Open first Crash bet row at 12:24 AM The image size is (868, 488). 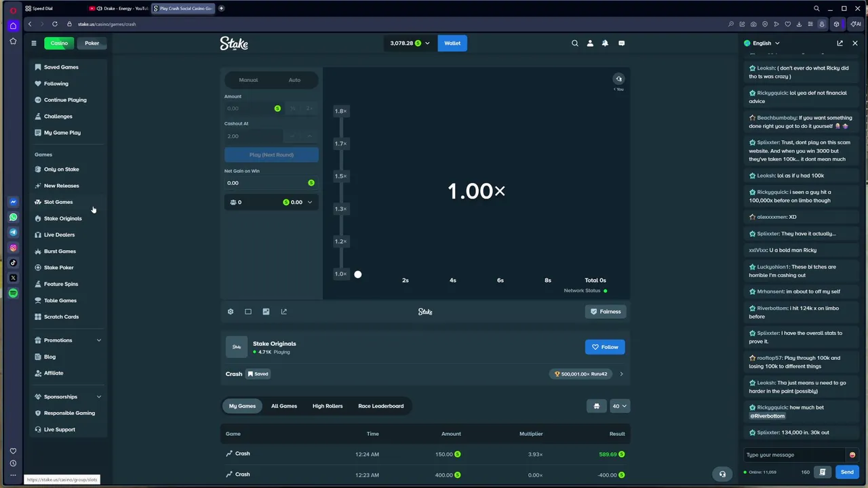tap(425, 454)
